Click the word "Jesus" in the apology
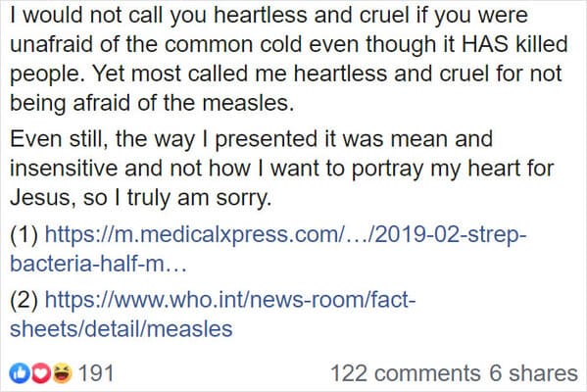Viewport: 587px width, 392px height. [x=40, y=197]
